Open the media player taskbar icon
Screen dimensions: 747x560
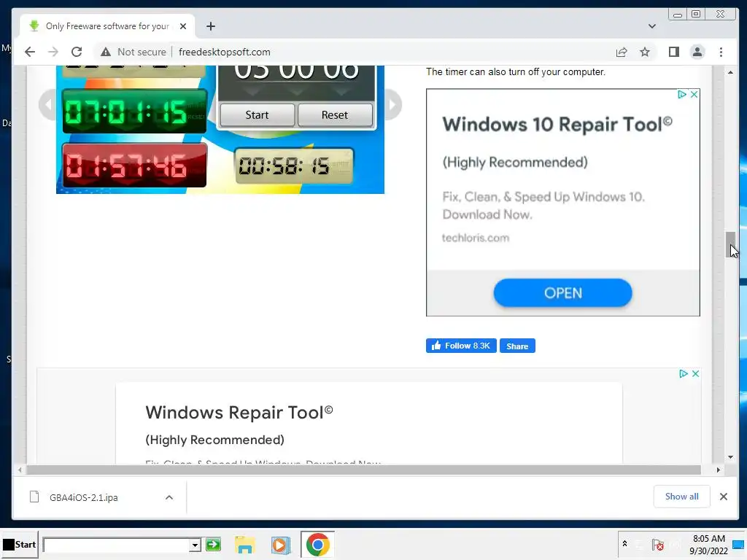click(280, 545)
